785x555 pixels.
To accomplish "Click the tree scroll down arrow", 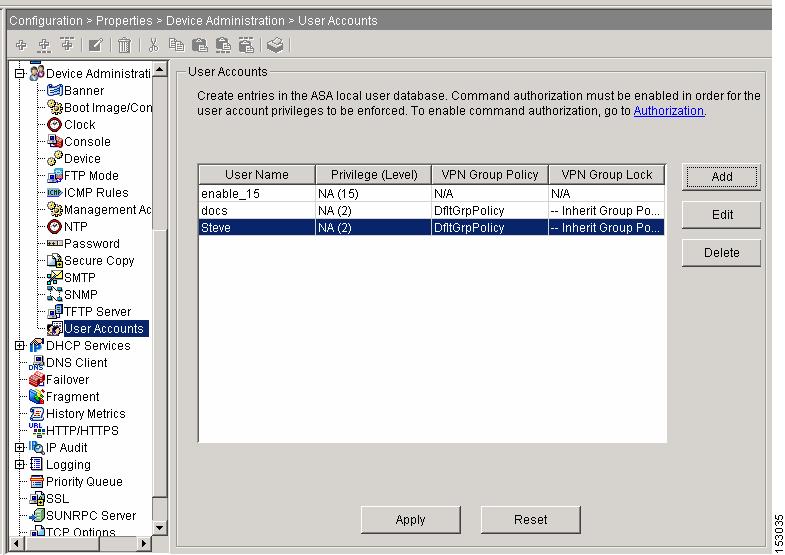I will point(160,527).
